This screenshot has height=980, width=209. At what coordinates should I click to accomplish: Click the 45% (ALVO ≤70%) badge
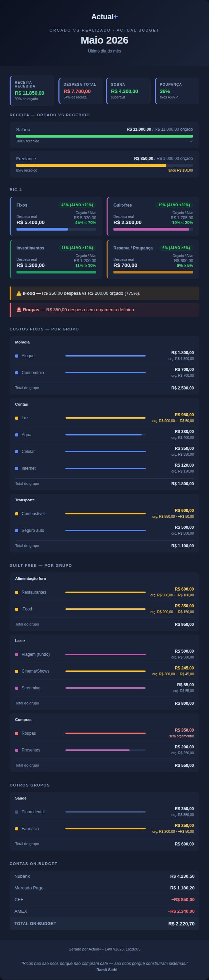click(77, 205)
